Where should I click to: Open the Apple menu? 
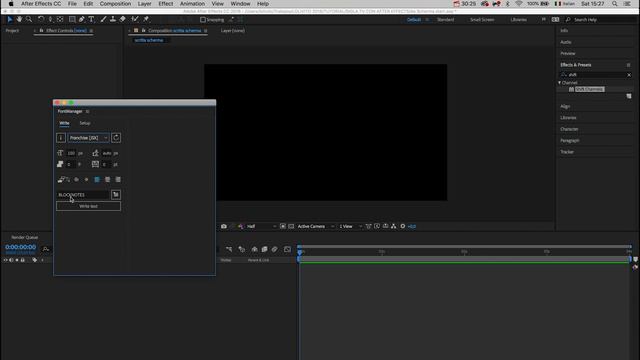pos(11,4)
